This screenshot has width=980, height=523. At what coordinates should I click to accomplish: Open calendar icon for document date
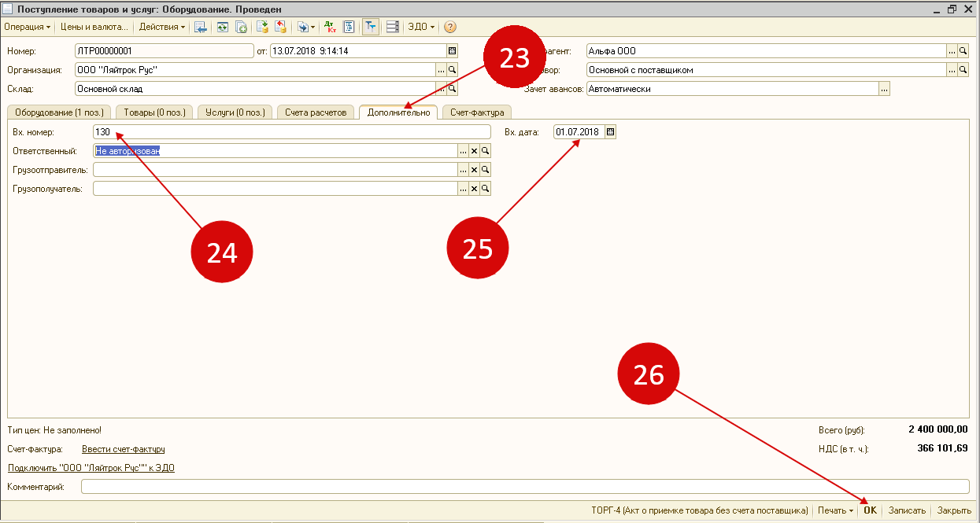pyautogui.click(x=452, y=51)
